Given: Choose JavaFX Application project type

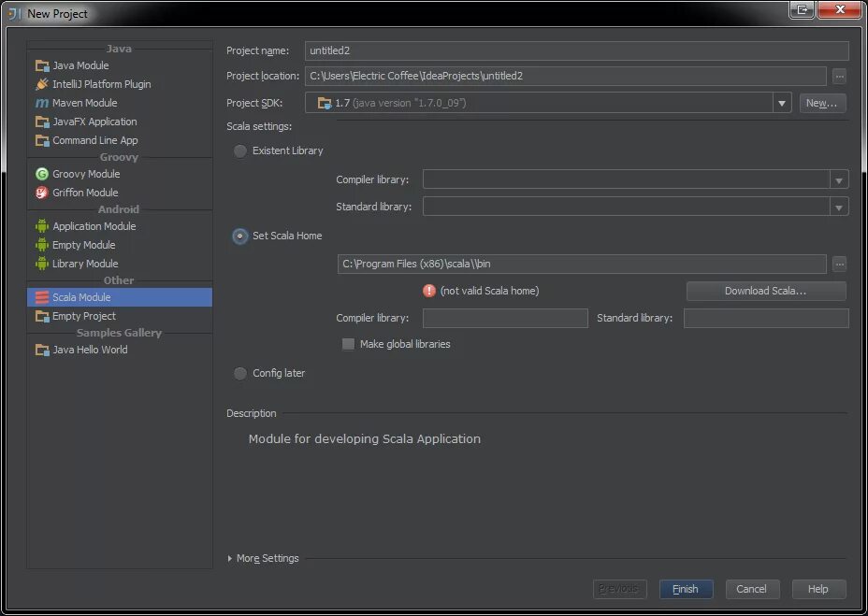Looking at the screenshot, I should coord(120,122).
